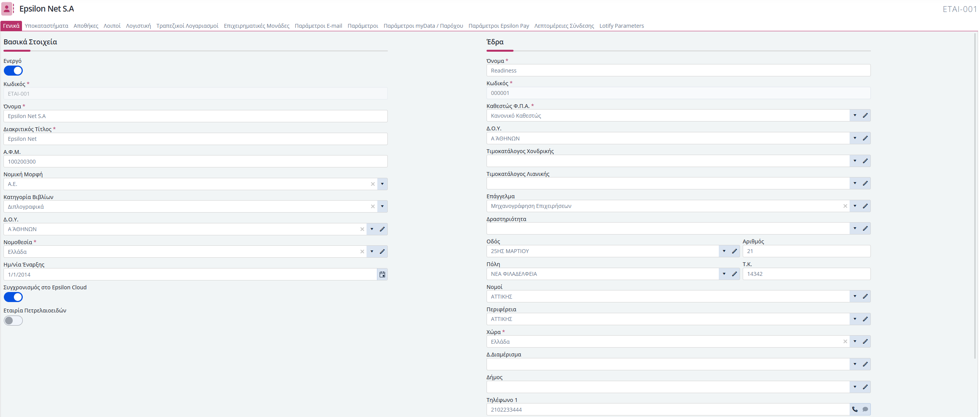Switch to the Υποκαταστήματα tab
980x417 pixels.
(46, 26)
